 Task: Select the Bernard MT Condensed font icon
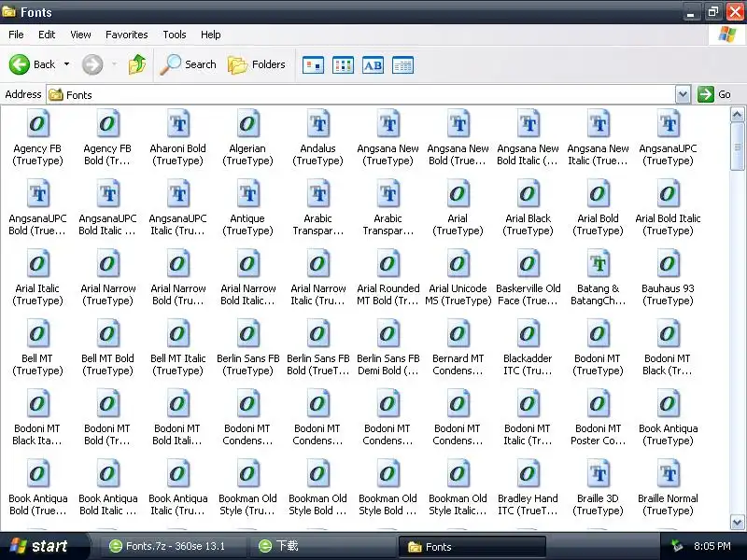coord(458,333)
